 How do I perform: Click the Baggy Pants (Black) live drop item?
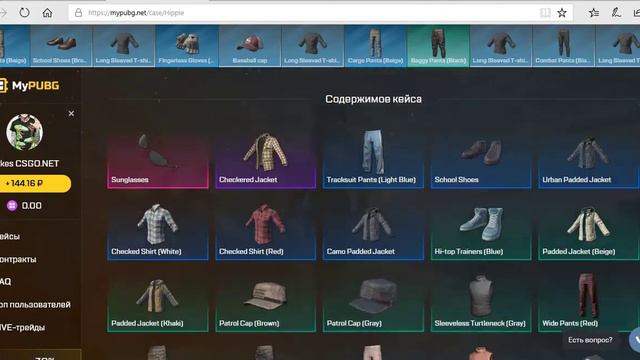click(x=438, y=46)
